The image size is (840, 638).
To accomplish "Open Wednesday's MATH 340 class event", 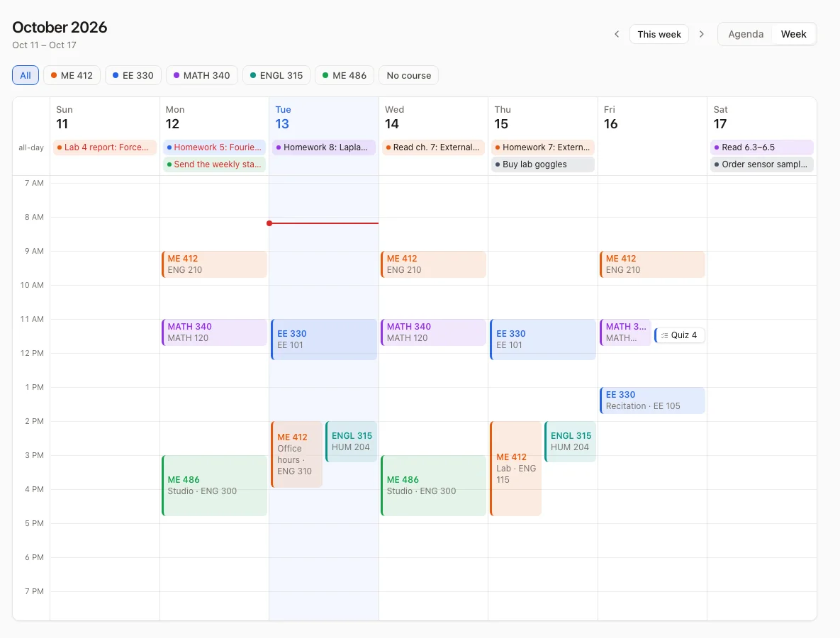I will pos(433,332).
